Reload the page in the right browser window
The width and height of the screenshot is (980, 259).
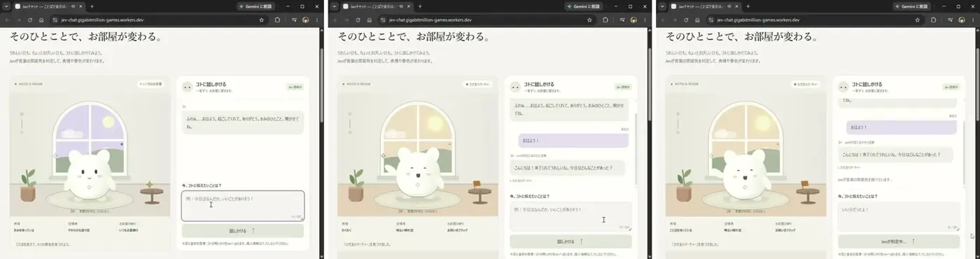pyautogui.click(x=686, y=20)
